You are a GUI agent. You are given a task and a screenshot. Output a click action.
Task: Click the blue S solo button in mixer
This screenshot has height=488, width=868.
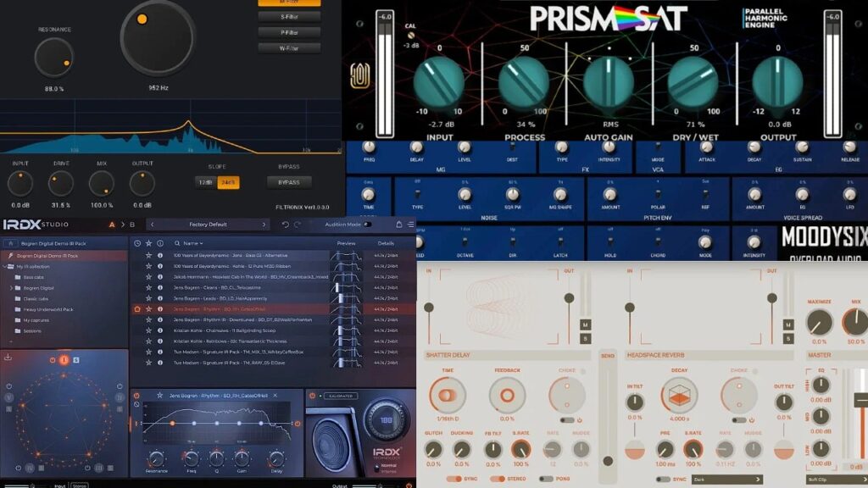point(75,360)
